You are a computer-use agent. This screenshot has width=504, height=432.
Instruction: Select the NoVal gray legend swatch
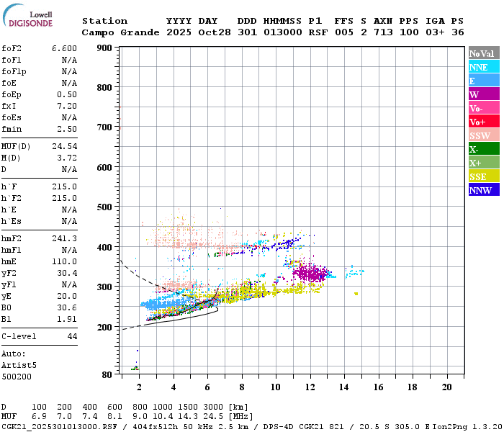pyautogui.click(x=484, y=53)
